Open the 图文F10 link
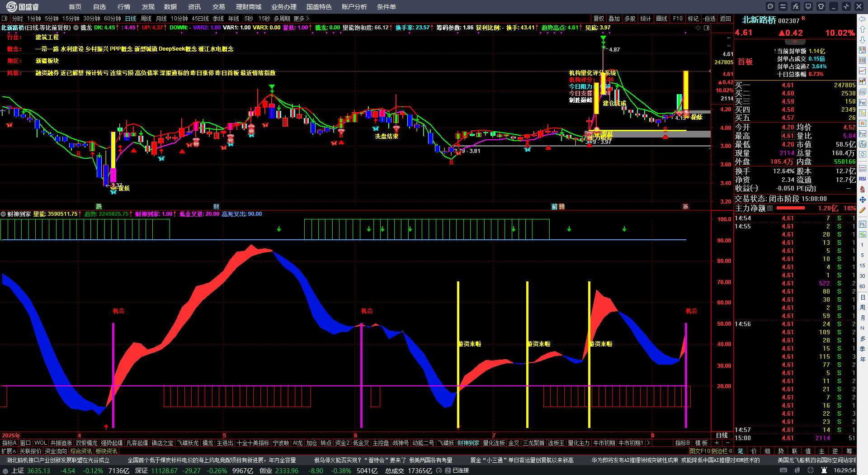The height and width of the screenshot is (475, 868). coord(700,451)
